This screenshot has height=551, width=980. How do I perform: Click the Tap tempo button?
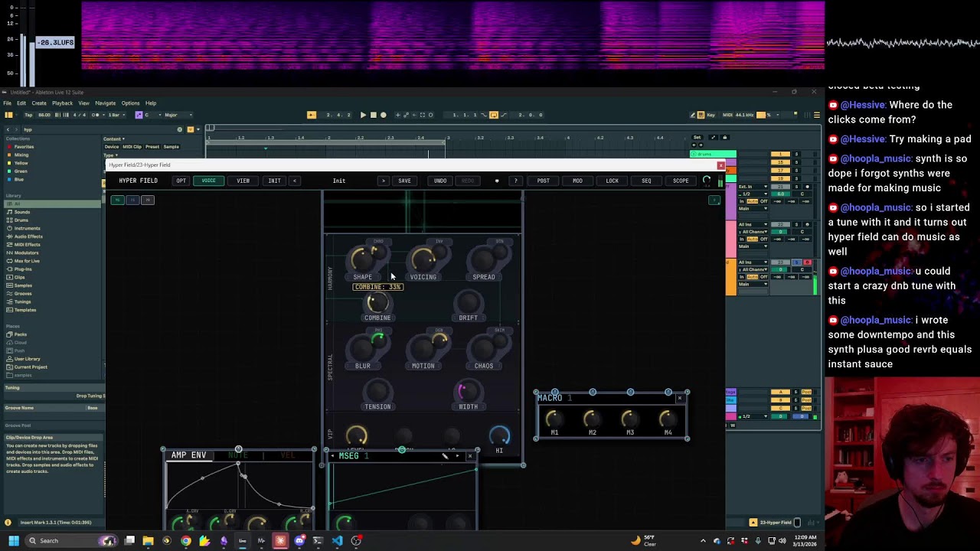coord(28,115)
